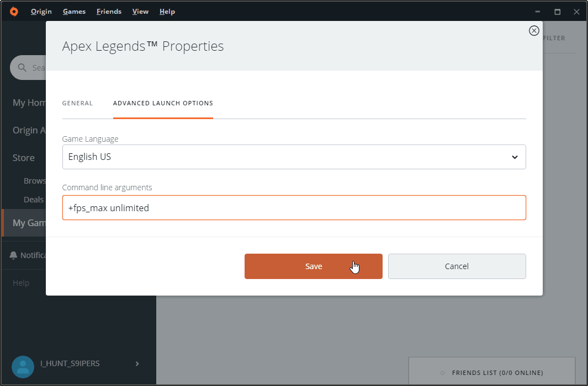This screenshot has width=588, height=386.
Task: Click the friends list status circle icon
Action: click(x=442, y=373)
